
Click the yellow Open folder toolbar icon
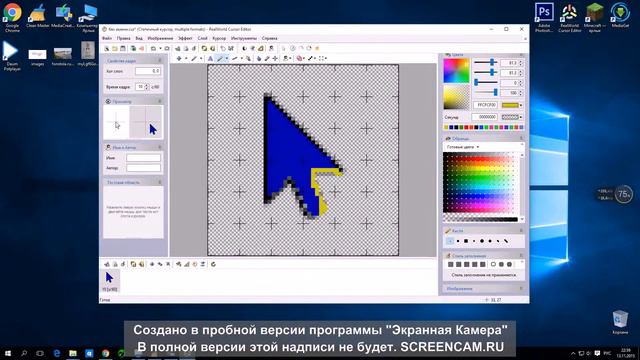click(x=115, y=48)
